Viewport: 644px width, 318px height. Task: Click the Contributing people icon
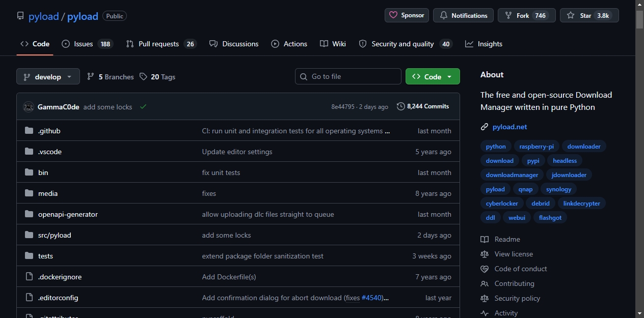[x=485, y=283]
